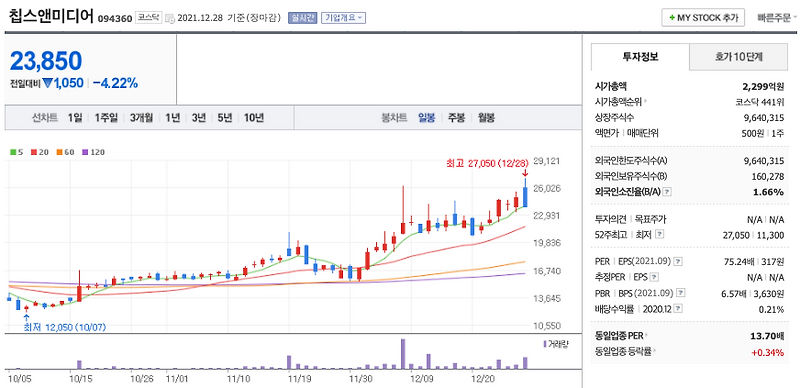The height and width of the screenshot is (388, 800).
Task: Open the 동일업종 PER arrow link
Action: pos(646,335)
